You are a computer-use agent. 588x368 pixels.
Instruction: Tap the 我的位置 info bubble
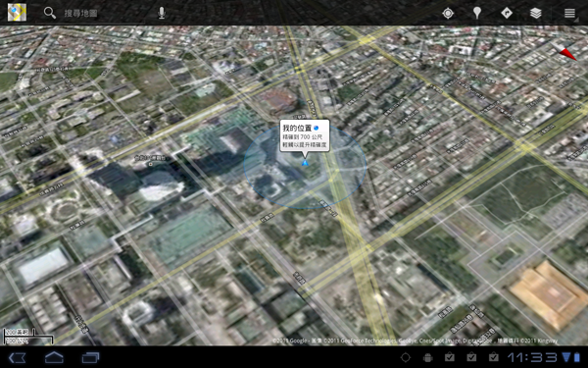tap(305, 136)
